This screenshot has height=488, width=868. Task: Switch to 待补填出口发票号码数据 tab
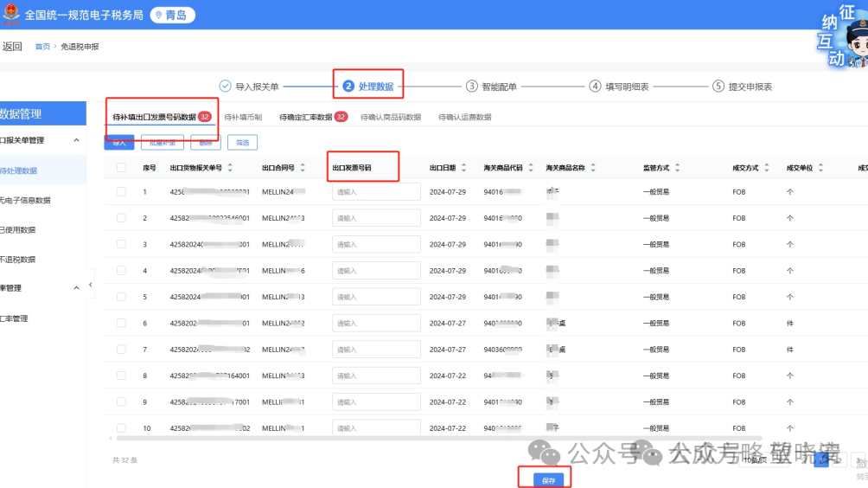155,117
